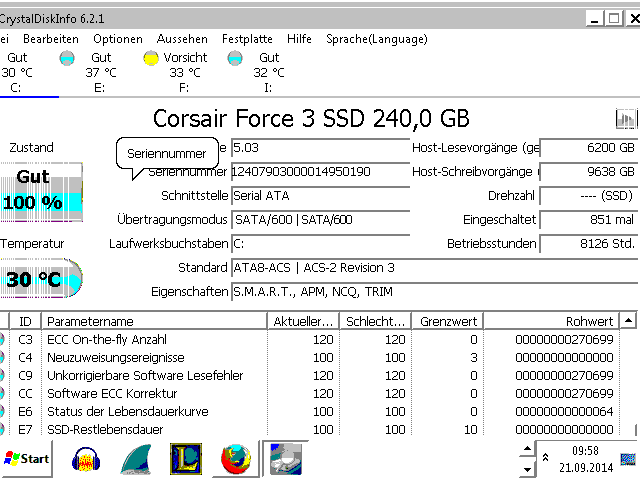This screenshot has width=640, height=480.
Task: Open the shark fin app in taskbar
Action: 136,459
